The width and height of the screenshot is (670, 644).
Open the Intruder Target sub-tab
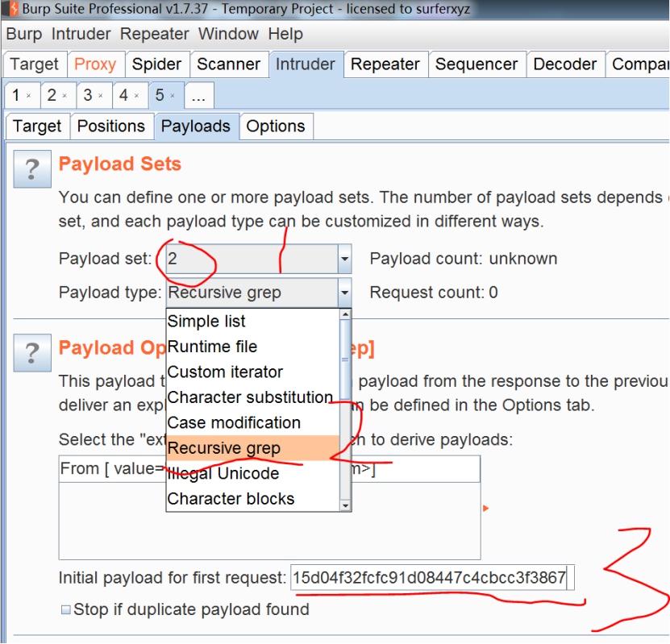point(37,127)
